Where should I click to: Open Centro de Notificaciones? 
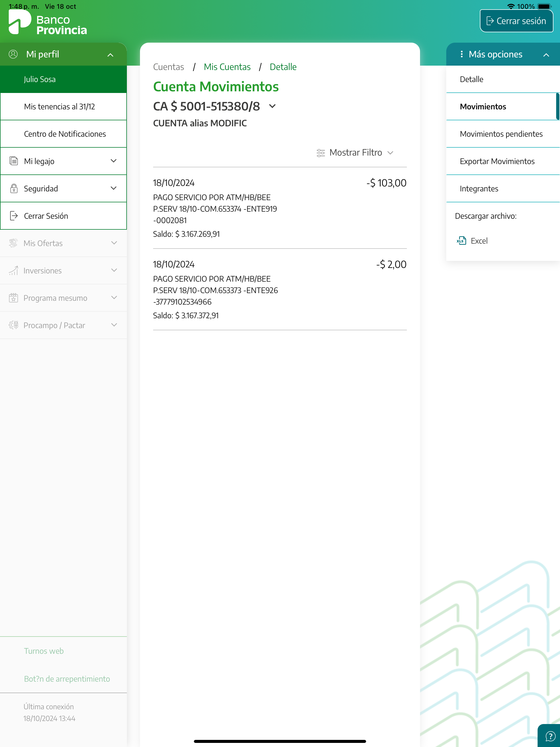tap(65, 134)
